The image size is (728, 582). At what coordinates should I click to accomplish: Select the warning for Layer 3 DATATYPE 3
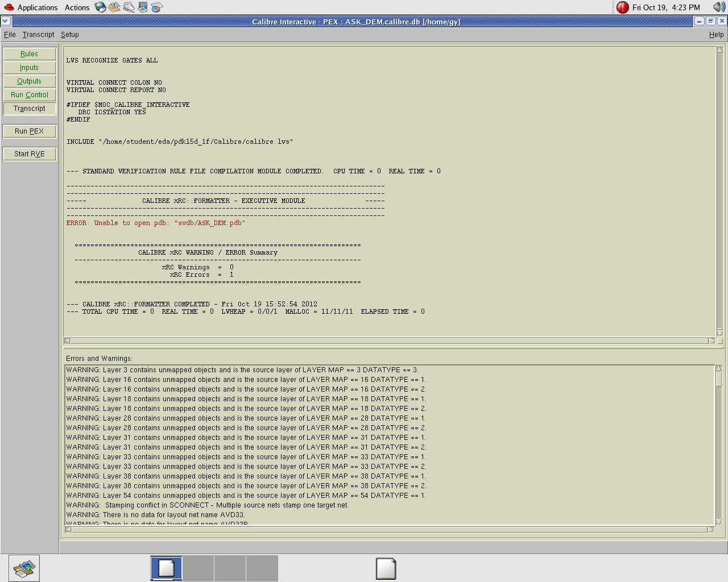pos(242,370)
